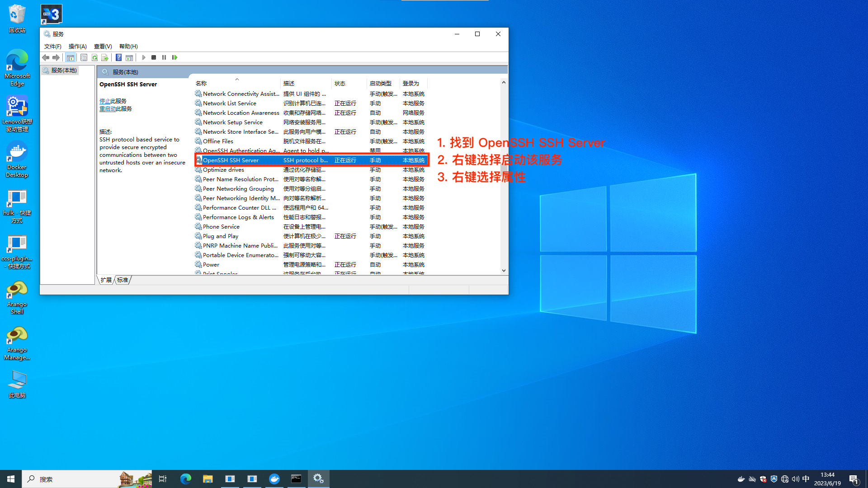Click the Start Service play icon

point(144,57)
